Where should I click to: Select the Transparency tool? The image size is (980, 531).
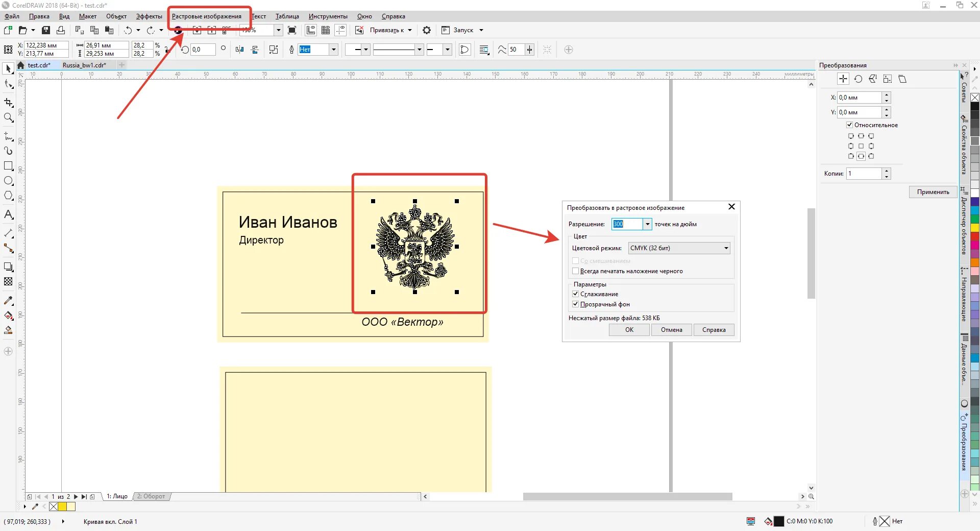8,281
